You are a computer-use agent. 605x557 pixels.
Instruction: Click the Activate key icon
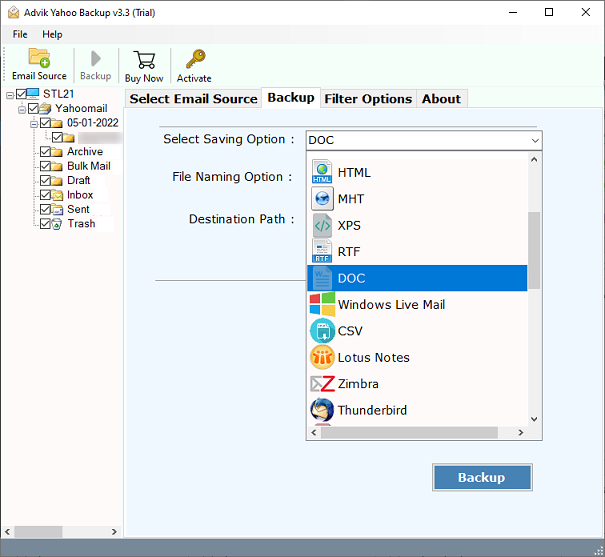click(x=195, y=59)
